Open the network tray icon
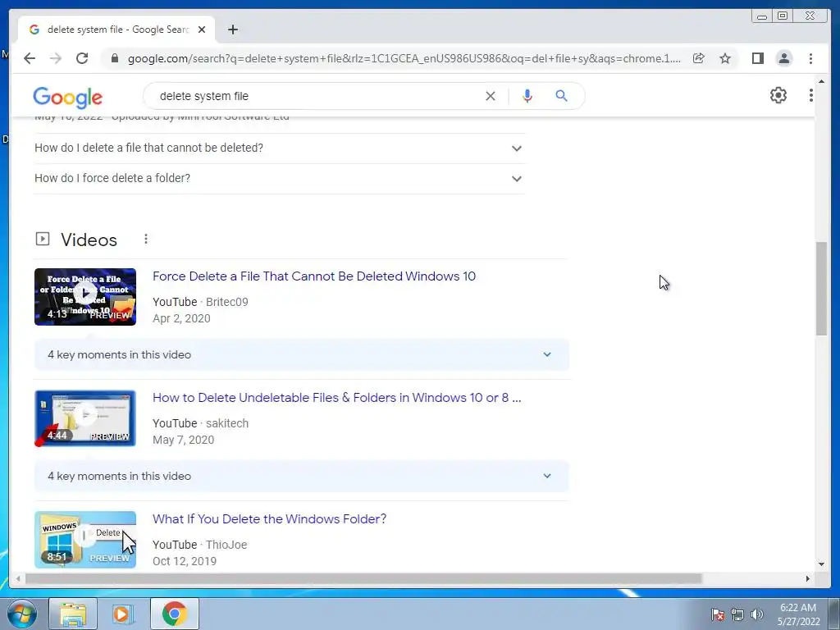840x630 pixels. 737,614
